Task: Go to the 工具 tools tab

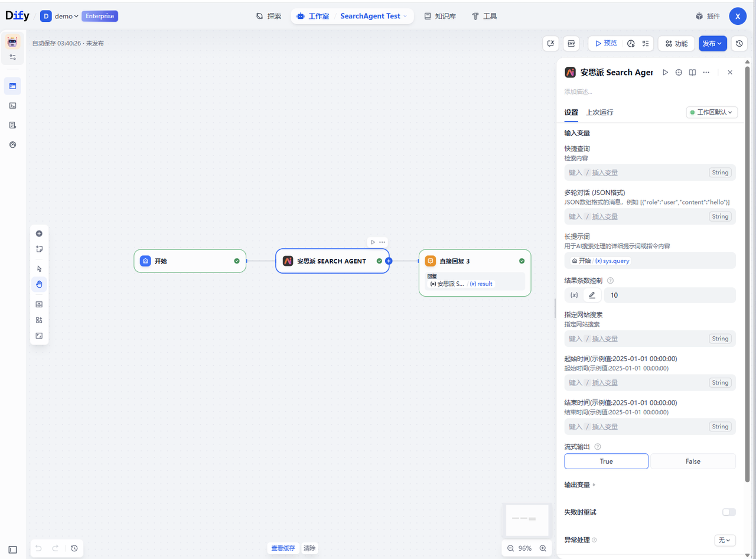Action: tap(484, 16)
